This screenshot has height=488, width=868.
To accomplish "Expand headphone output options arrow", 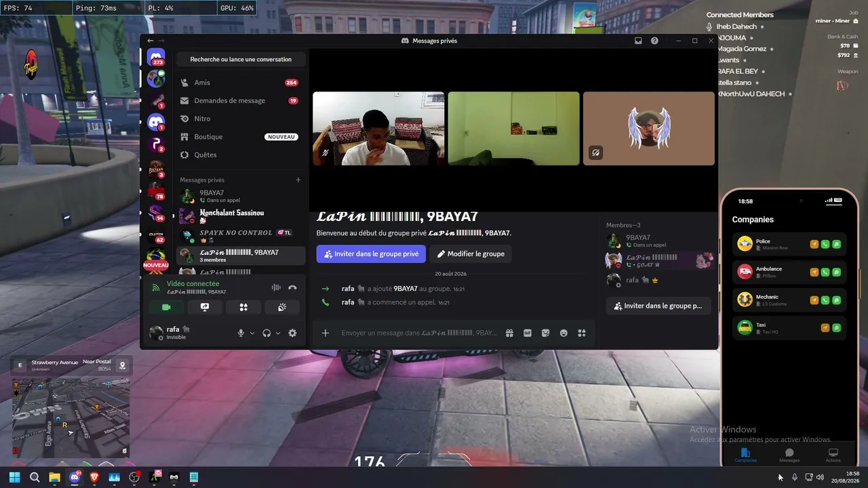I will (x=278, y=333).
